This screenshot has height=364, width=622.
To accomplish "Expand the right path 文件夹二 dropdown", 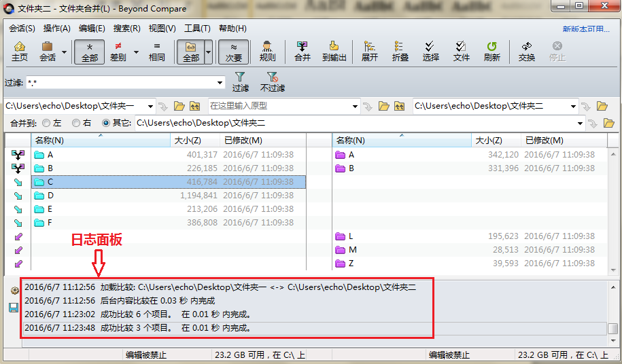I will pos(573,106).
